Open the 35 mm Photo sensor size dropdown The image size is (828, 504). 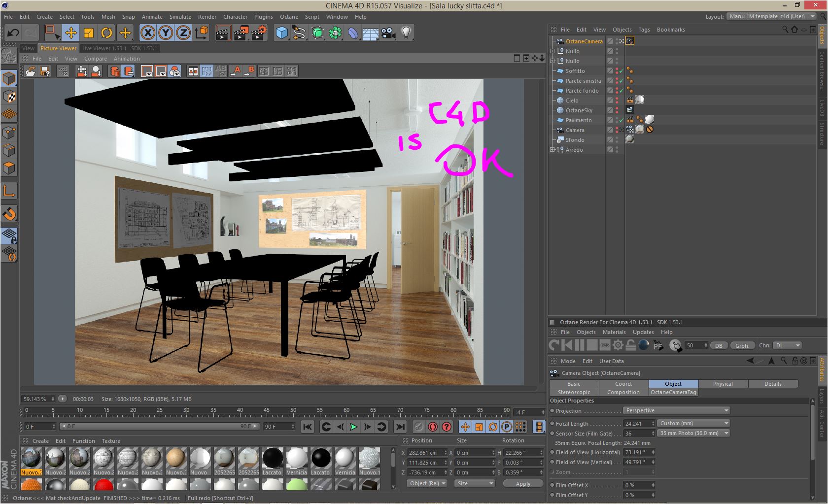[693, 433]
